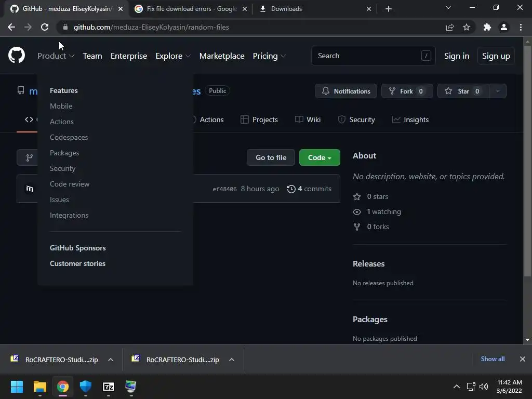
Task: Click the branch selector icon
Action: 30,157
